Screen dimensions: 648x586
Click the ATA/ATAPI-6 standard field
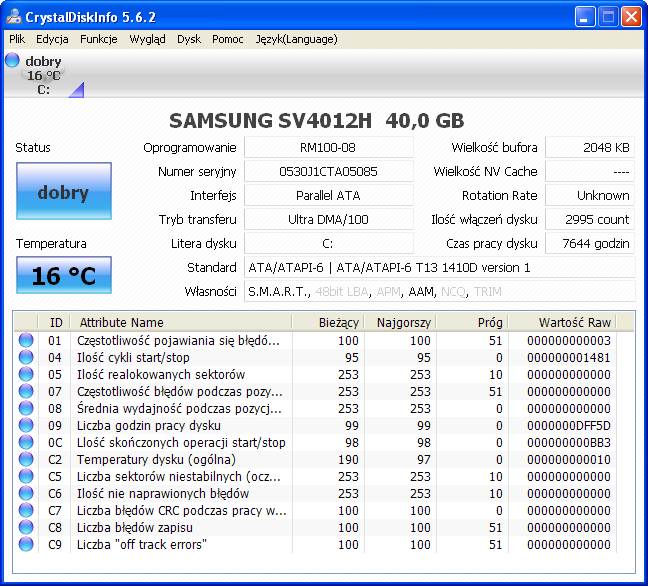(x=440, y=267)
